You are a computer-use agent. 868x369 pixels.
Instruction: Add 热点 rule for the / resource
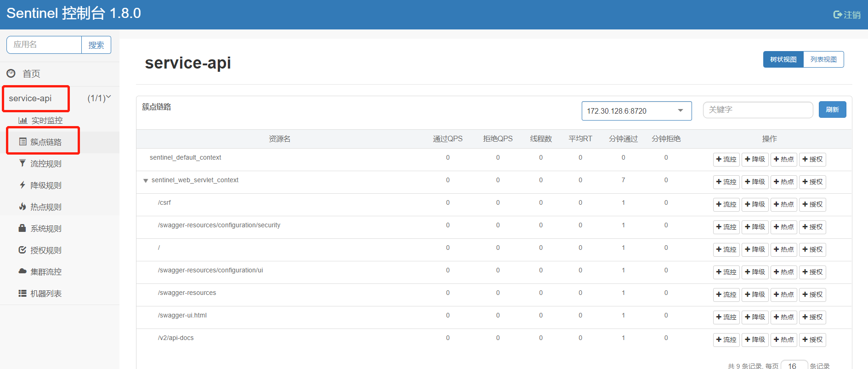[783, 249]
